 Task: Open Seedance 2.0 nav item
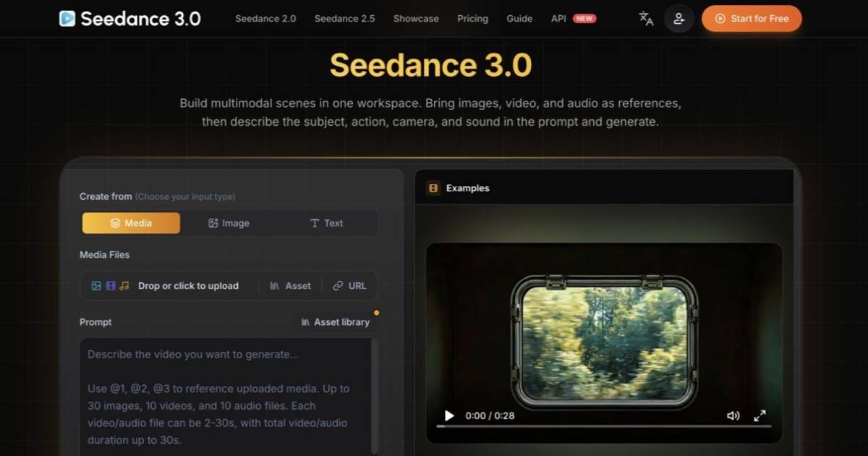265,19
